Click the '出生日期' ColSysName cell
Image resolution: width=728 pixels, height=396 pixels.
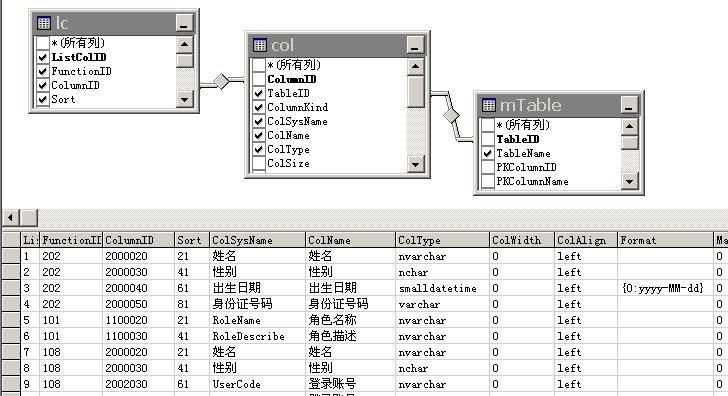[x=257, y=288]
